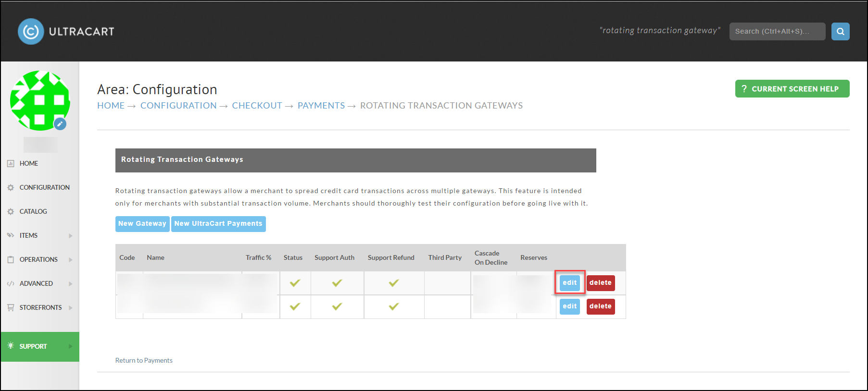
Task: Click second row Status checkmark
Action: 295,306
